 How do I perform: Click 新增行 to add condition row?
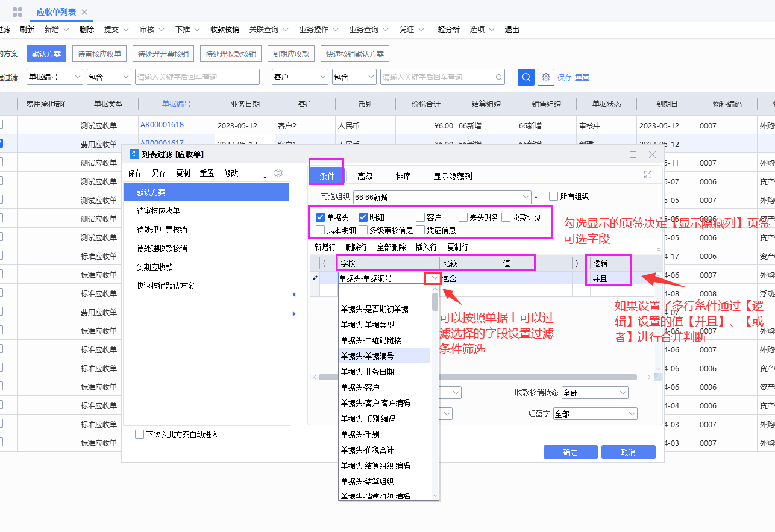(325, 247)
